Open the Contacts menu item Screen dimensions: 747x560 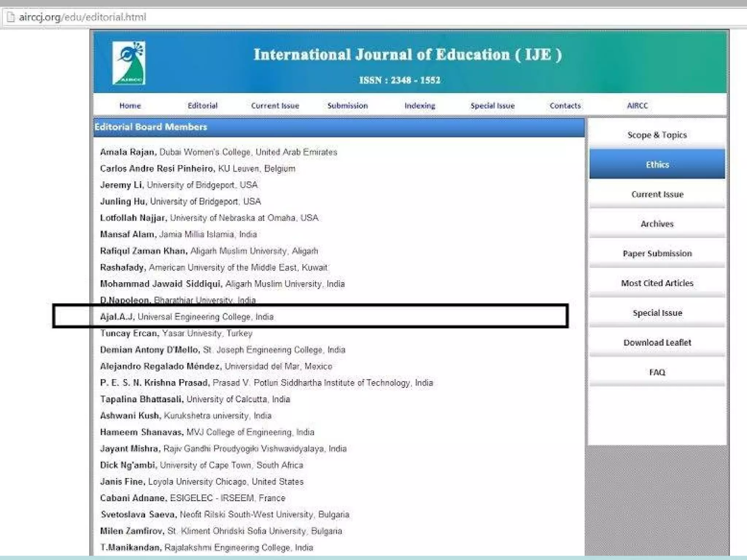tap(565, 106)
